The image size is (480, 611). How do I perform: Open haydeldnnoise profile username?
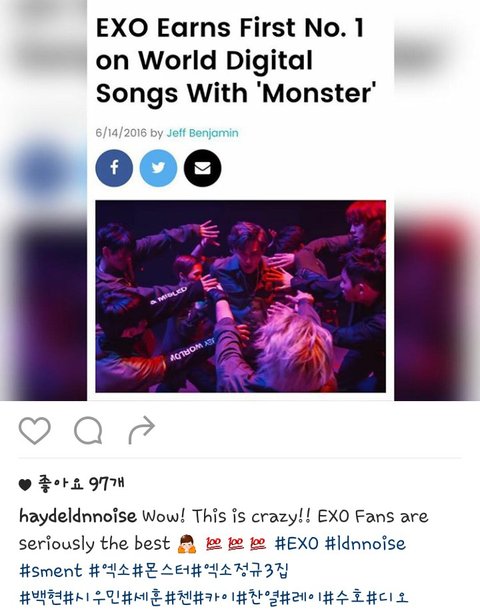pyautogui.click(x=78, y=516)
